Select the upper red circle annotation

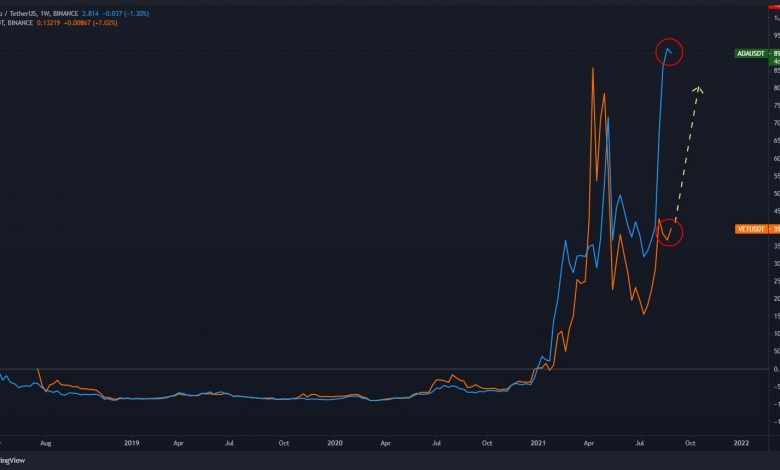669,52
